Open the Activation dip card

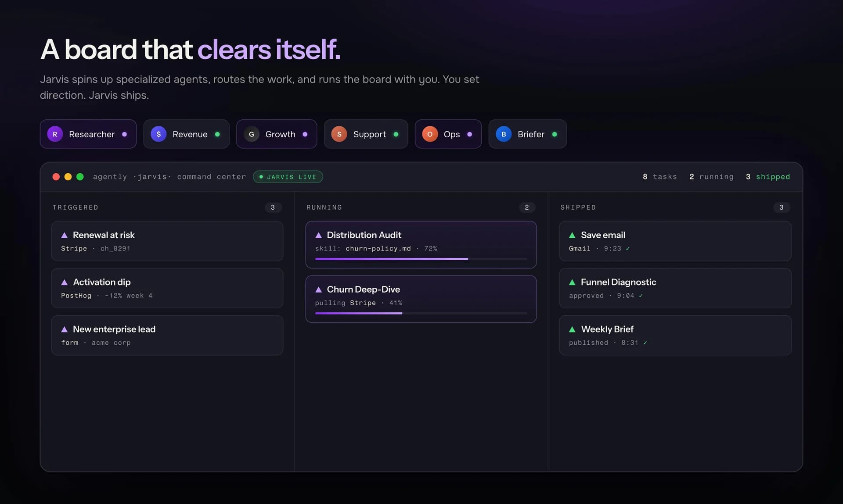point(167,288)
